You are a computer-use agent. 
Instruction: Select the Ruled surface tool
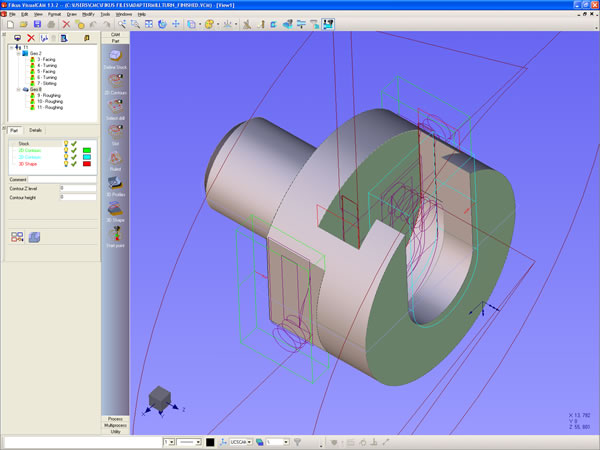115,160
